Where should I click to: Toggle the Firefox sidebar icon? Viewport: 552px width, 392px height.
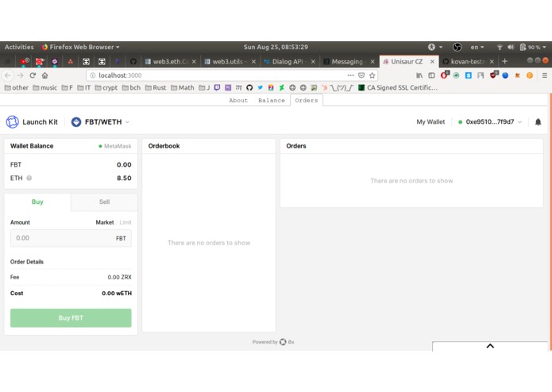[431, 75]
